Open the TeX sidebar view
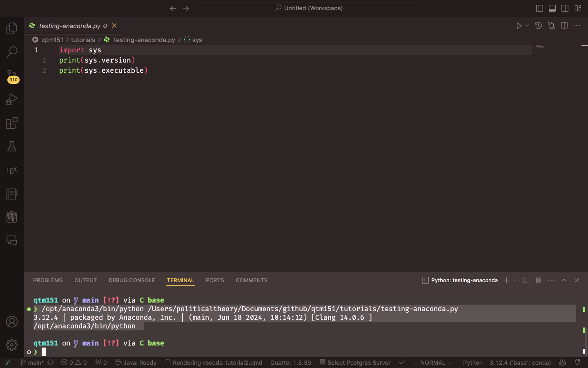588x368 pixels. (x=12, y=170)
